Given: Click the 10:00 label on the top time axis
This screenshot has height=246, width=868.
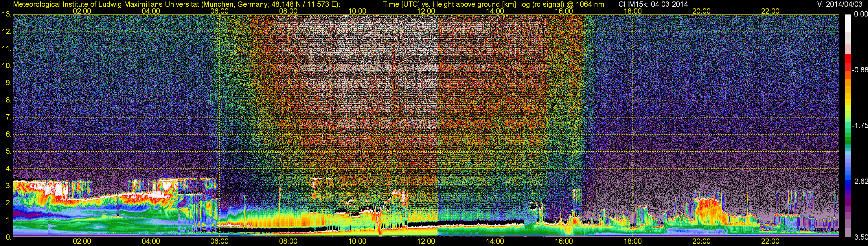Looking at the screenshot, I should point(357,11).
